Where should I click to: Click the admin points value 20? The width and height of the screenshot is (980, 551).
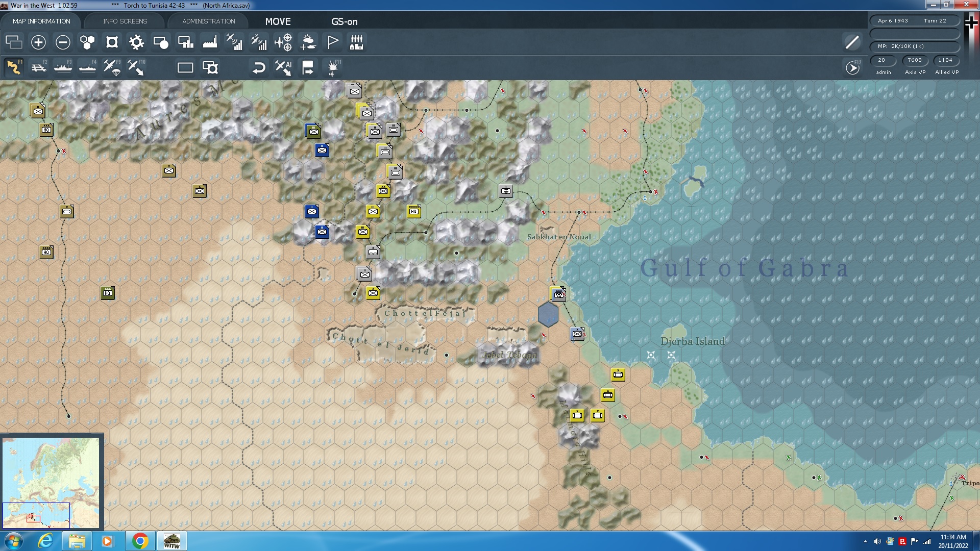(881, 60)
